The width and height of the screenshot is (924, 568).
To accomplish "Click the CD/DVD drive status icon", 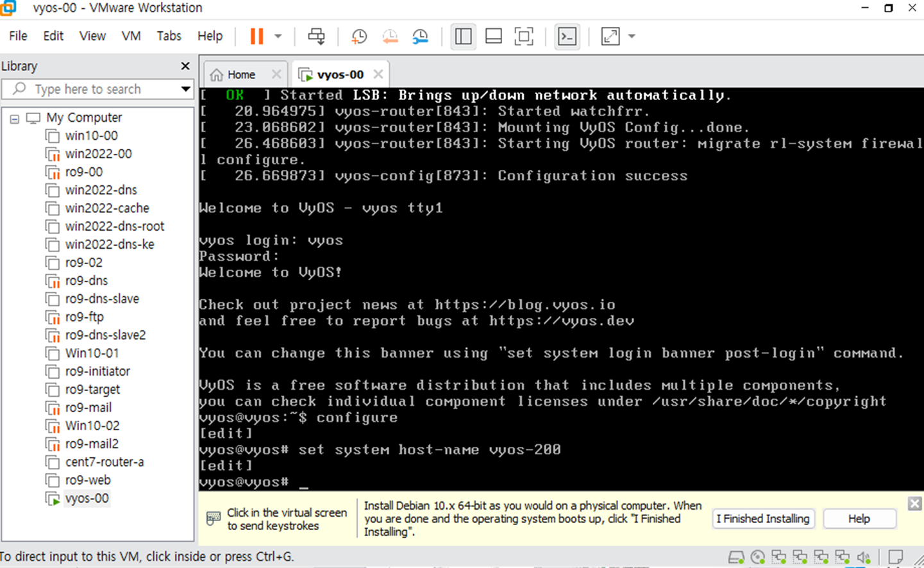I will (758, 557).
